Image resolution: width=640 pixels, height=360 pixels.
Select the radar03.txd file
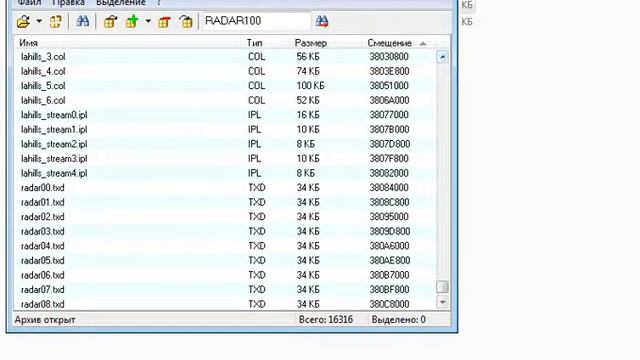coord(42,231)
